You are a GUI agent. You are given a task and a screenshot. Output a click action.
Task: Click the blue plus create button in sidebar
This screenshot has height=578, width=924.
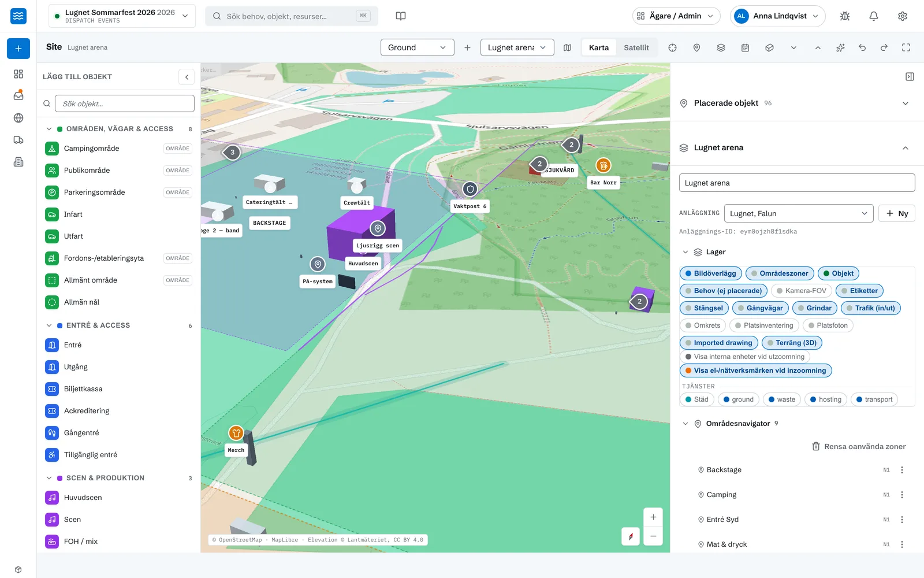tap(18, 49)
